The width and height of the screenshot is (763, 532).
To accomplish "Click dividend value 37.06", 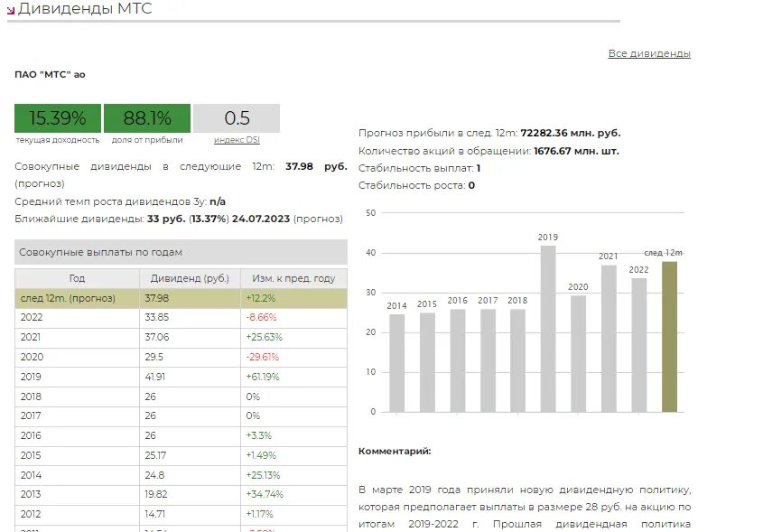I will tap(157, 337).
